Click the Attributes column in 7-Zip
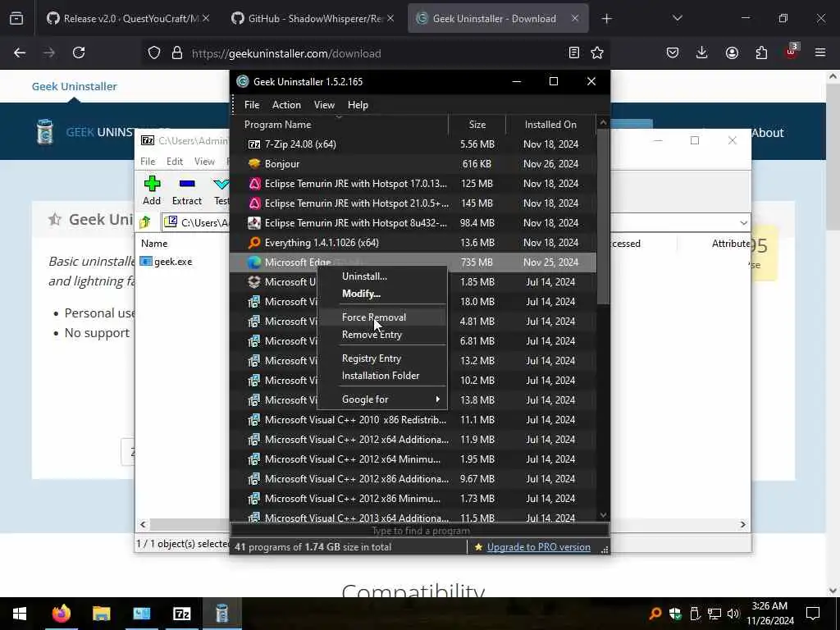The width and height of the screenshot is (840, 630). click(731, 243)
